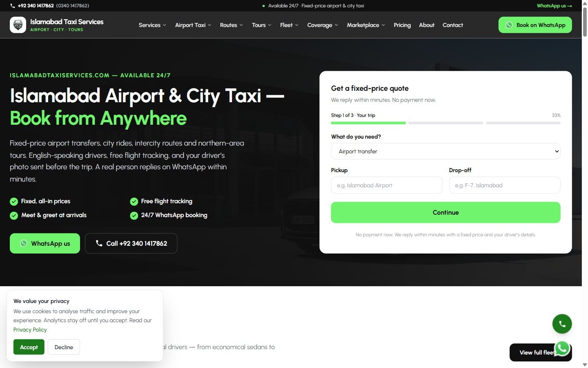The image size is (588, 368).
Task: Open the Marketplace dropdown menu
Action: 366,25
